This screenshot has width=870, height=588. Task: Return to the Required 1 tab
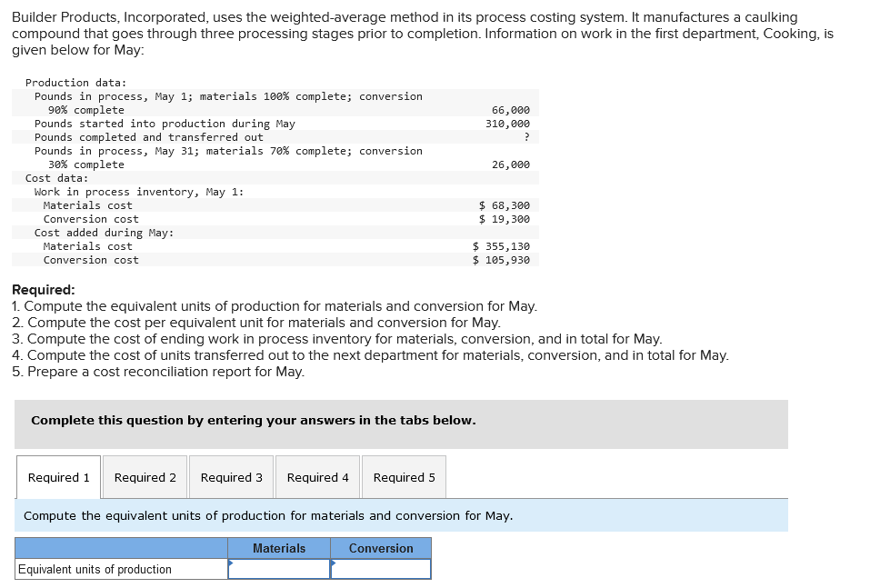point(57,476)
